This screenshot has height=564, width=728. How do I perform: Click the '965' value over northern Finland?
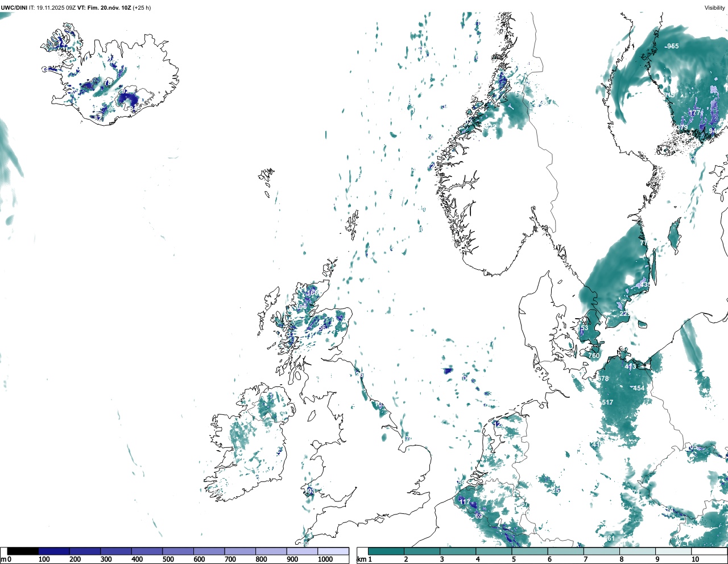(673, 47)
